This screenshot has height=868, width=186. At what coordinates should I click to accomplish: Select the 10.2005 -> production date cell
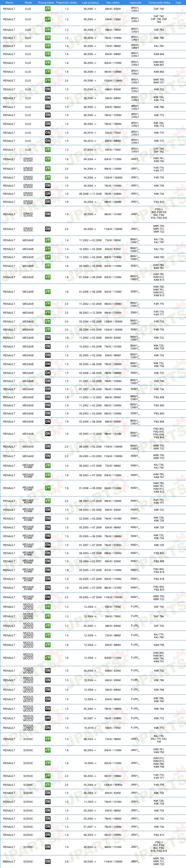pyautogui.click(x=90, y=763)
